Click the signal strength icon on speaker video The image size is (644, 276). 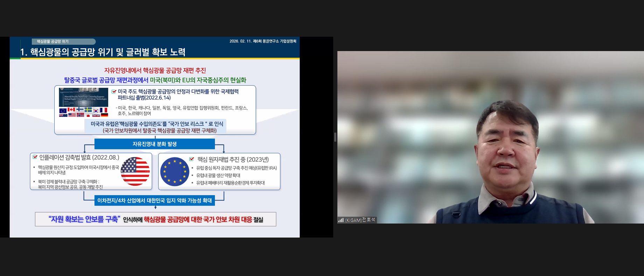(x=341, y=220)
